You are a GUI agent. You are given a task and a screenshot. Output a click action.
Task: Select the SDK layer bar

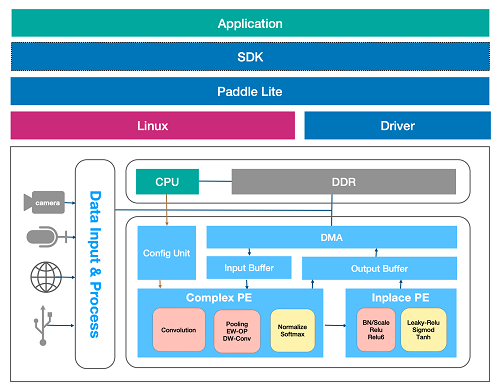click(250, 57)
